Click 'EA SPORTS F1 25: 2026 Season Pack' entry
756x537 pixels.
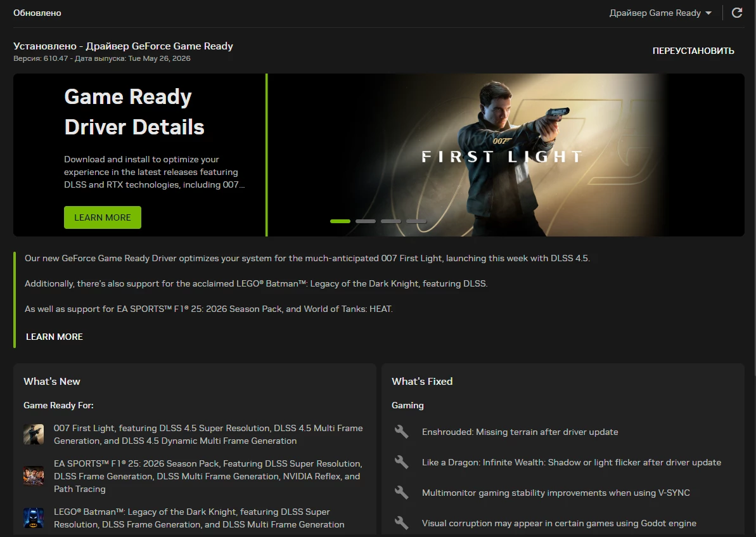pyautogui.click(x=208, y=476)
